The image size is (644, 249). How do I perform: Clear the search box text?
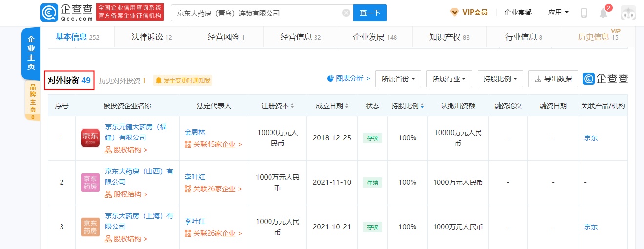click(x=346, y=13)
